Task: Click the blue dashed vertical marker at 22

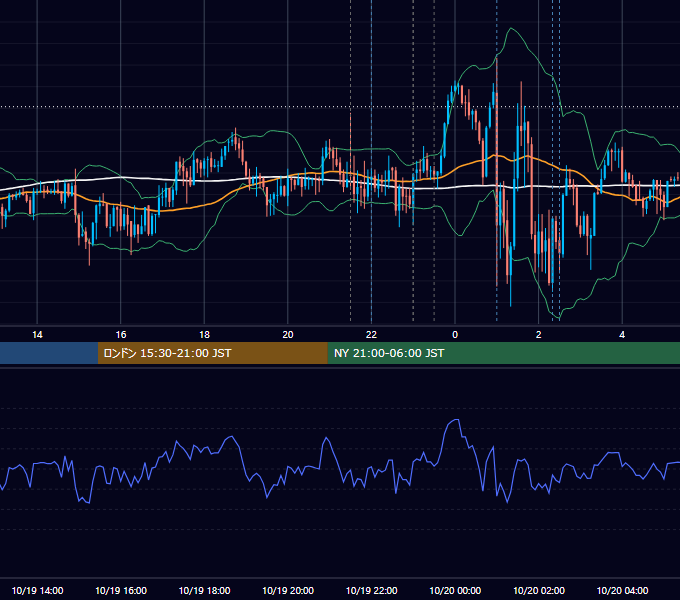Action: point(371,160)
